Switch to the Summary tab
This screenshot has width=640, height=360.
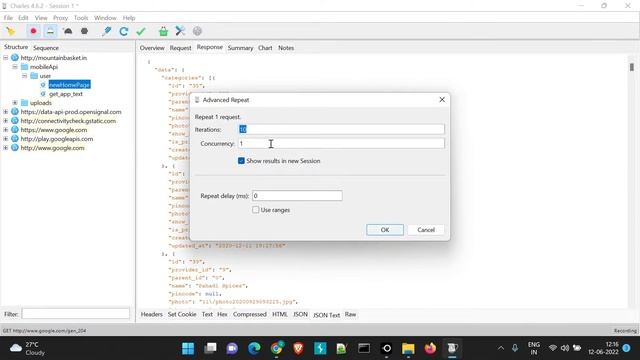[240, 48]
